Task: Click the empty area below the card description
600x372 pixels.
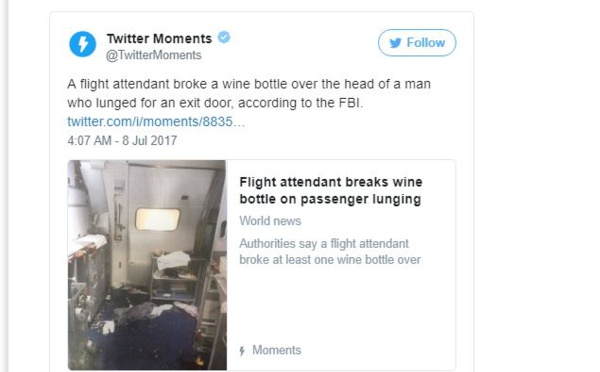Action: tap(341, 304)
